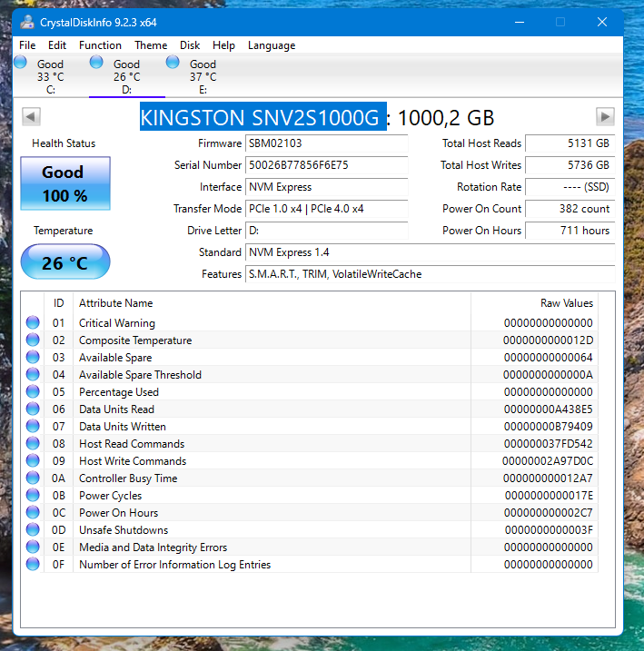Click the Unsafe Shutdowns status orb
This screenshot has height=651, width=644.
tap(33, 529)
